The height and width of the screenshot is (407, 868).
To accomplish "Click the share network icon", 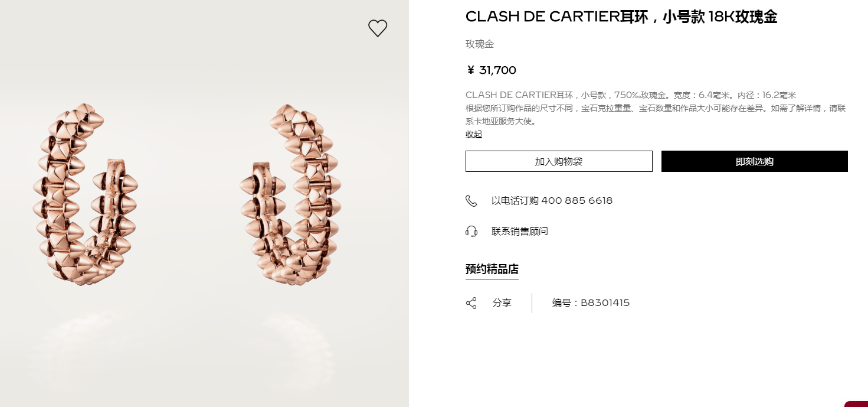I will [471, 303].
